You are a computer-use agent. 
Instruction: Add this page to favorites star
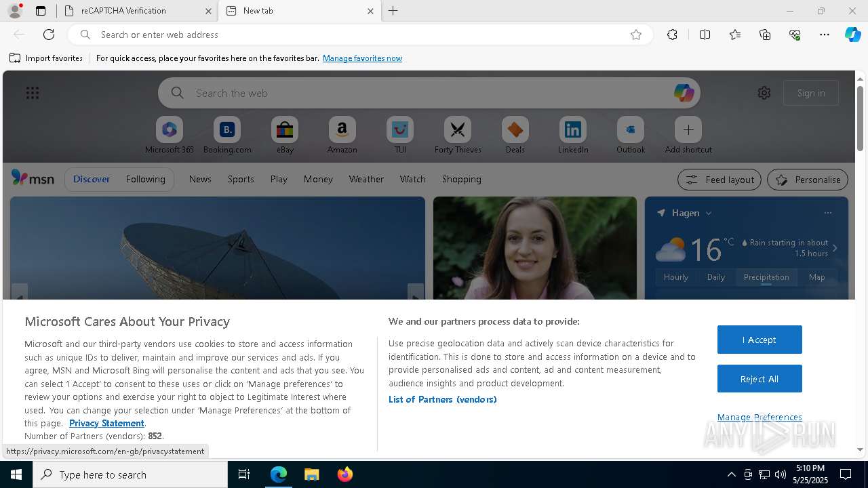(x=636, y=35)
